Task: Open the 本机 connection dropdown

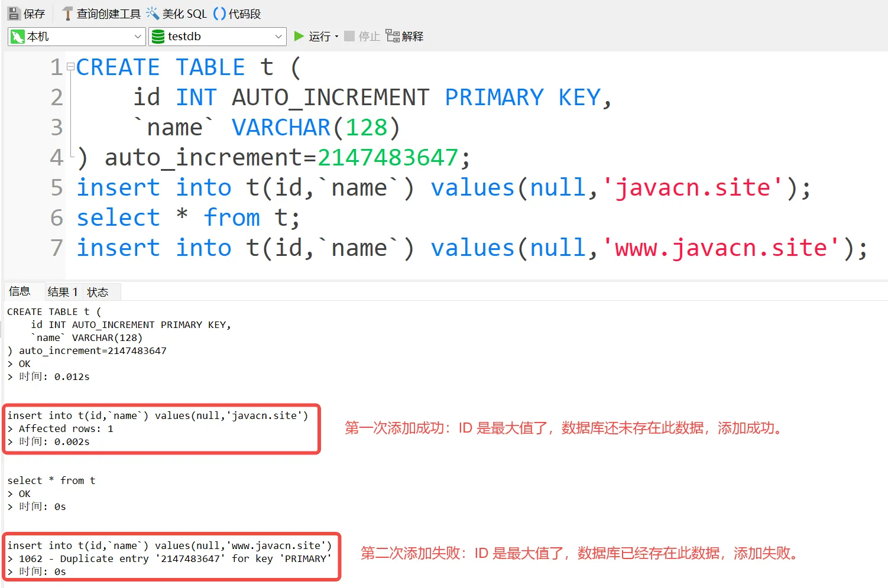Action: 77,37
